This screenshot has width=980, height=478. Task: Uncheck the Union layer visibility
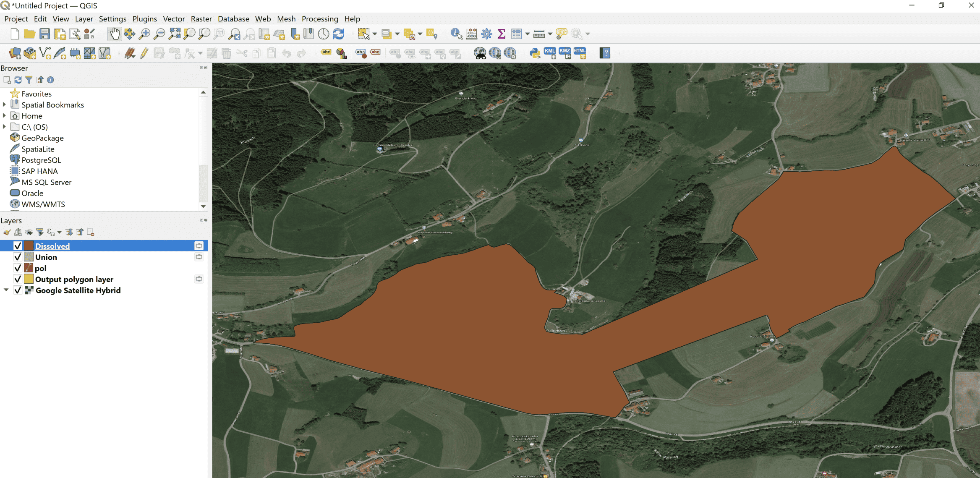coord(18,257)
